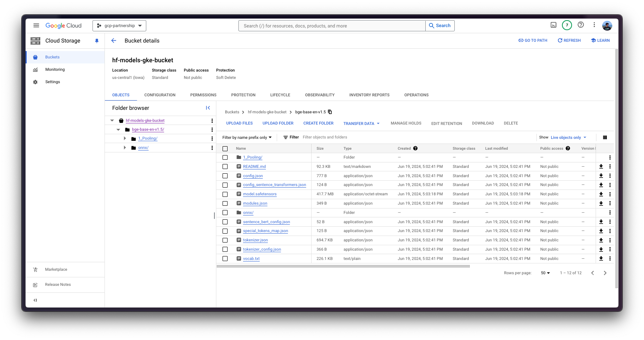
Task: Show help tooltip for Public access column
Action: click(568, 149)
